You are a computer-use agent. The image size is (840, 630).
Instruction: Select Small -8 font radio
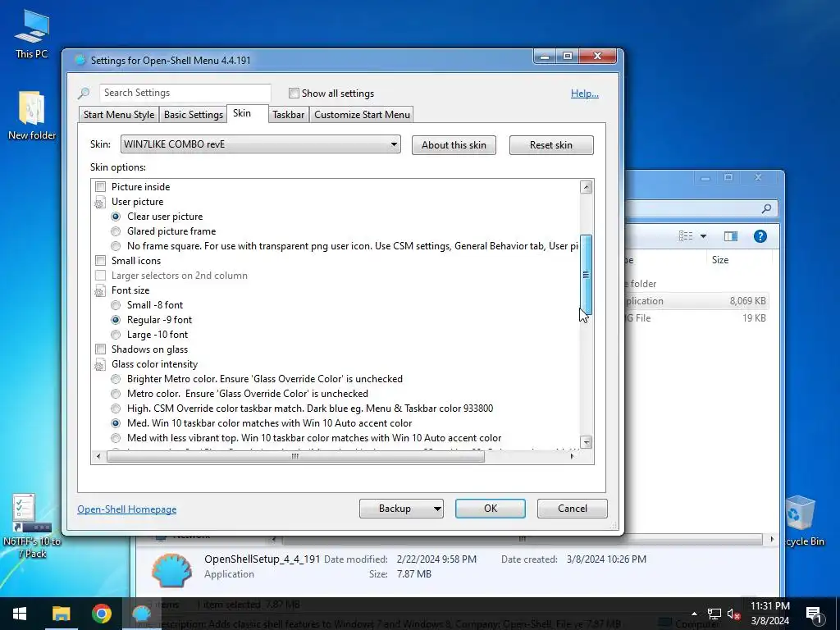[x=116, y=305]
